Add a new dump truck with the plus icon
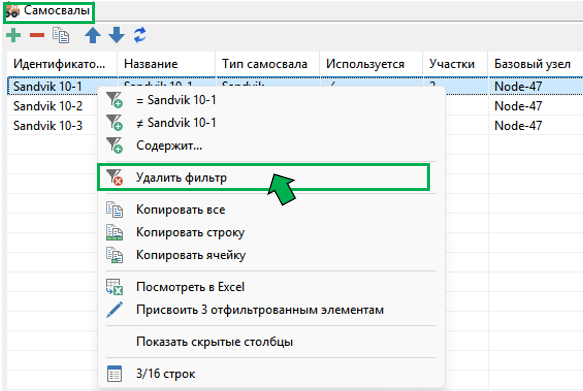 pos(13,36)
